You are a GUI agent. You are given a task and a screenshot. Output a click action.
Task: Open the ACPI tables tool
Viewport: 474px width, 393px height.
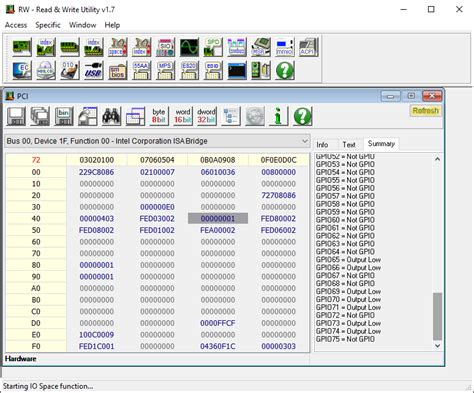pos(309,47)
